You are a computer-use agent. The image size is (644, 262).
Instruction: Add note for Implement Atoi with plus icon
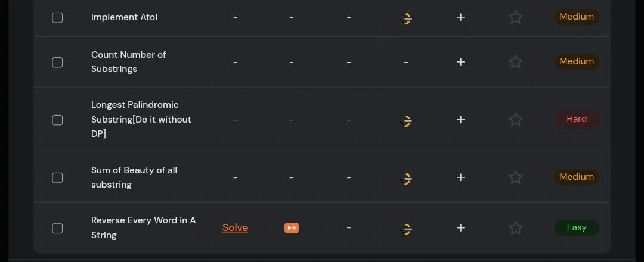pos(461,17)
